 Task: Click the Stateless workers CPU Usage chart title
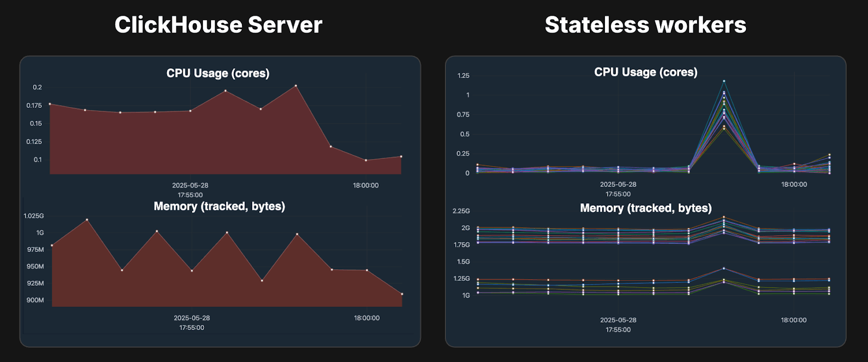pos(646,72)
